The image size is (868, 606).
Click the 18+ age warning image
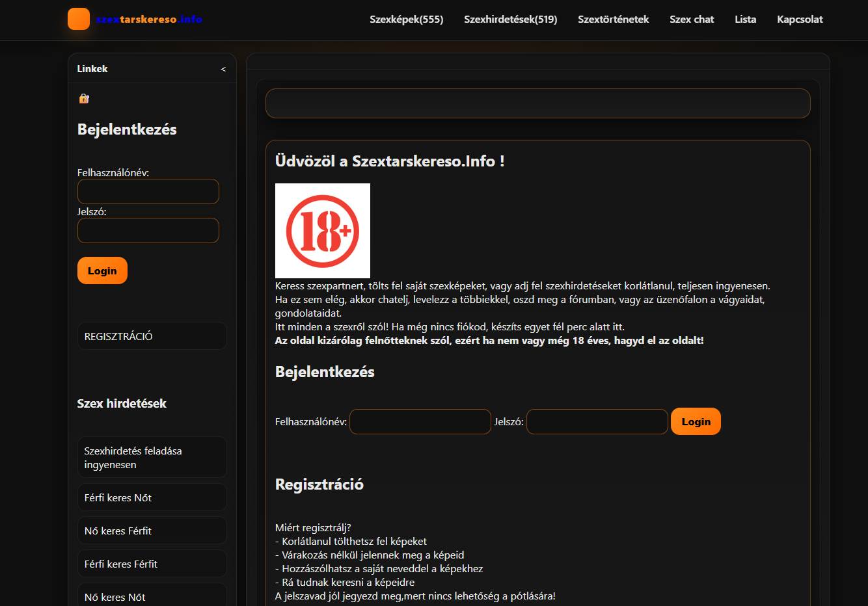(323, 231)
